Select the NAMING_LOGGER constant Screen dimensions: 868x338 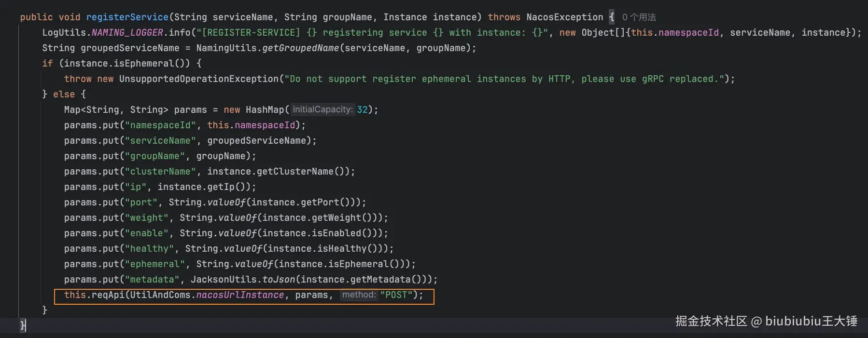(127, 33)
